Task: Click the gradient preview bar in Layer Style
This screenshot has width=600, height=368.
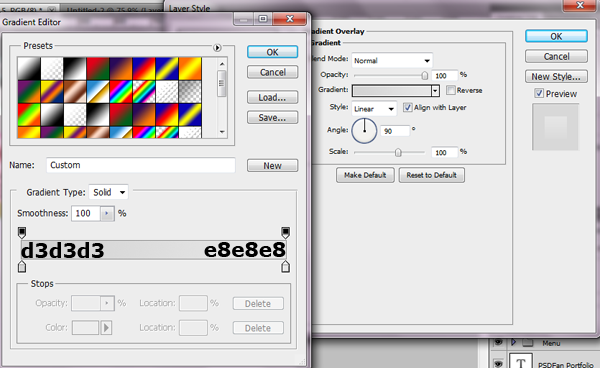Action: pos(392,91)
